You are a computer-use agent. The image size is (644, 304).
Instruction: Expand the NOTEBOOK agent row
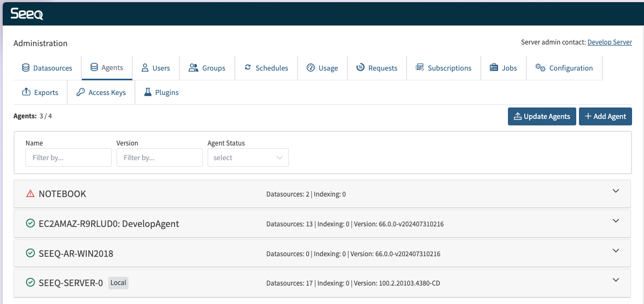[615, 191]
